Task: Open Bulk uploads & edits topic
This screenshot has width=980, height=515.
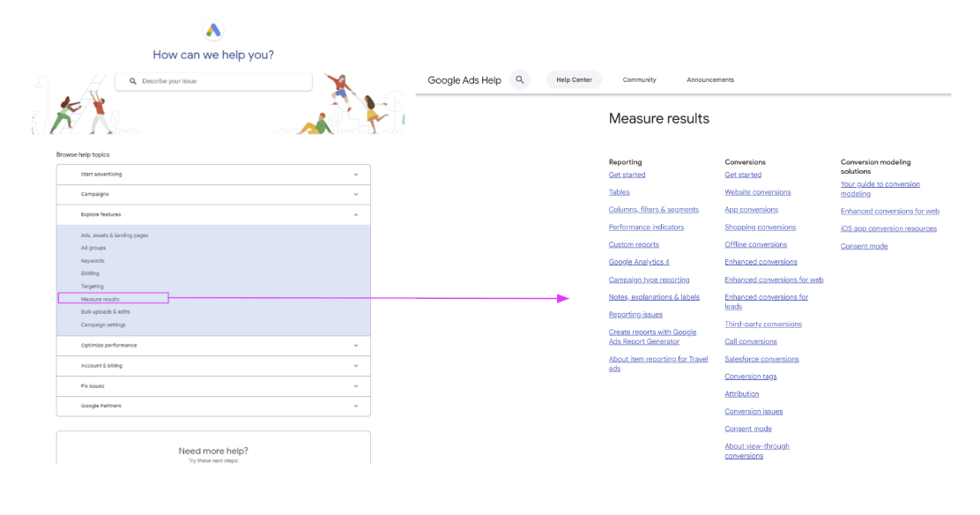Action: 105,311
